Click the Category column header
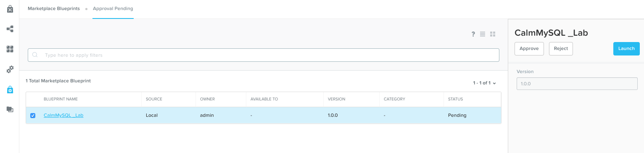This screenshot has height=153, width=644. tap(394, 99)
